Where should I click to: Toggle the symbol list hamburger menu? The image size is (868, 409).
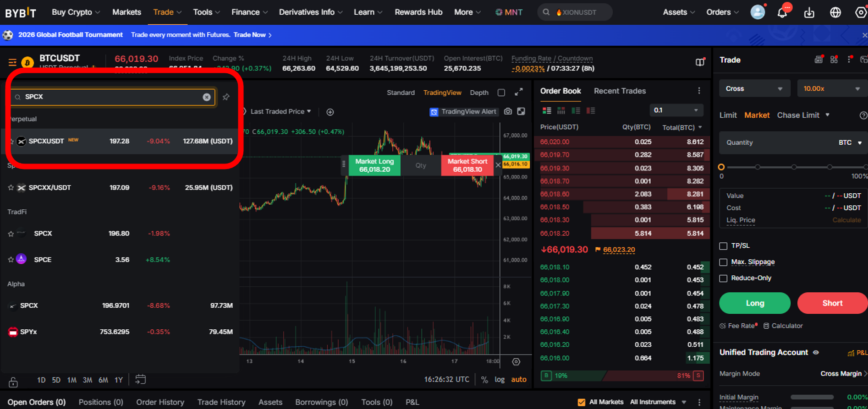pyautogui.click(x=12, y=62)
